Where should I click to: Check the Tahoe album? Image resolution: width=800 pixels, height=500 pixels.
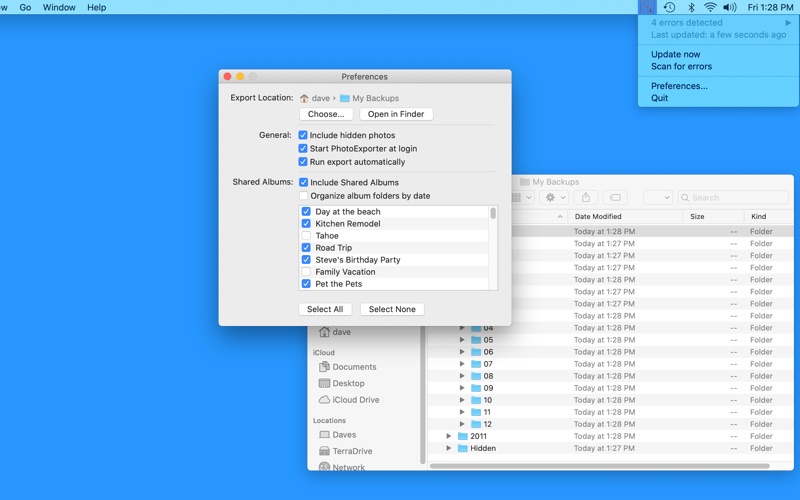(306, 236)
